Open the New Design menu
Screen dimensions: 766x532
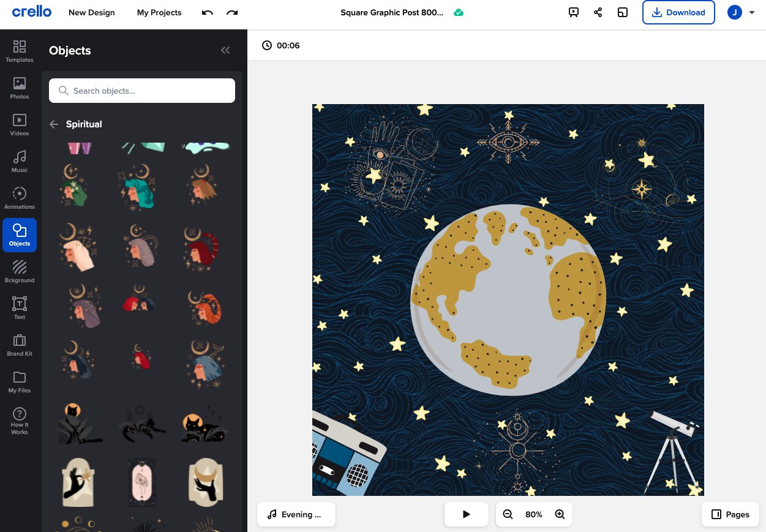click(x=91, y=12)
